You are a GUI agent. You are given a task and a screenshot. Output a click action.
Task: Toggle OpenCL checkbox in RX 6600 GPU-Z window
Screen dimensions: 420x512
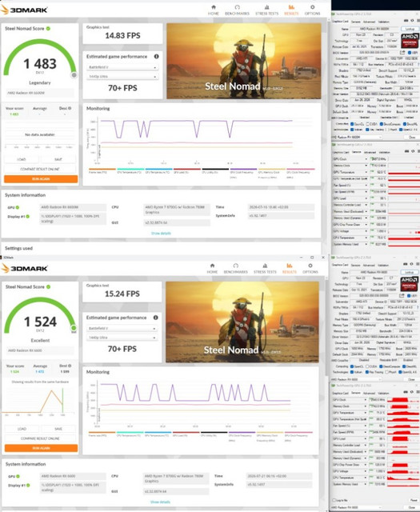[352, 366]
